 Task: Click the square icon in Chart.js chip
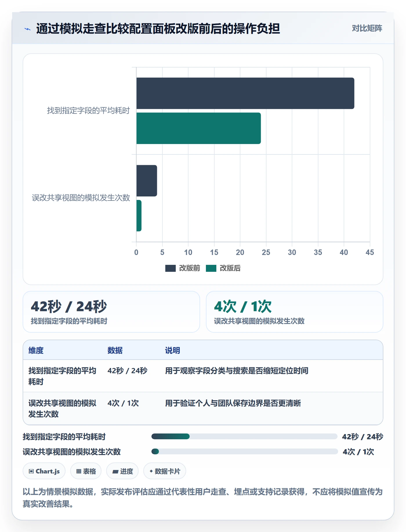click(x=31, y=471)
